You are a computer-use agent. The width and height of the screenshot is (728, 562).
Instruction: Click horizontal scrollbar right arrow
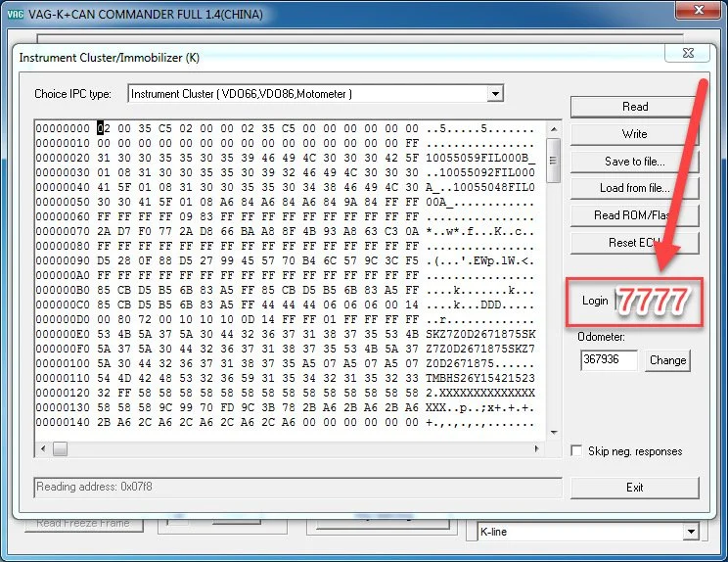point(537,448)
